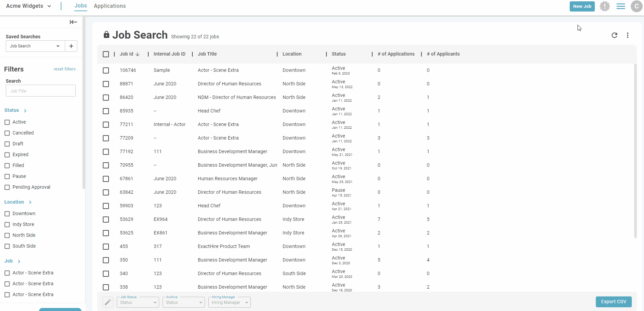
Task: Tick the checkbox for job 53629
Action: [x=106, y=220]
